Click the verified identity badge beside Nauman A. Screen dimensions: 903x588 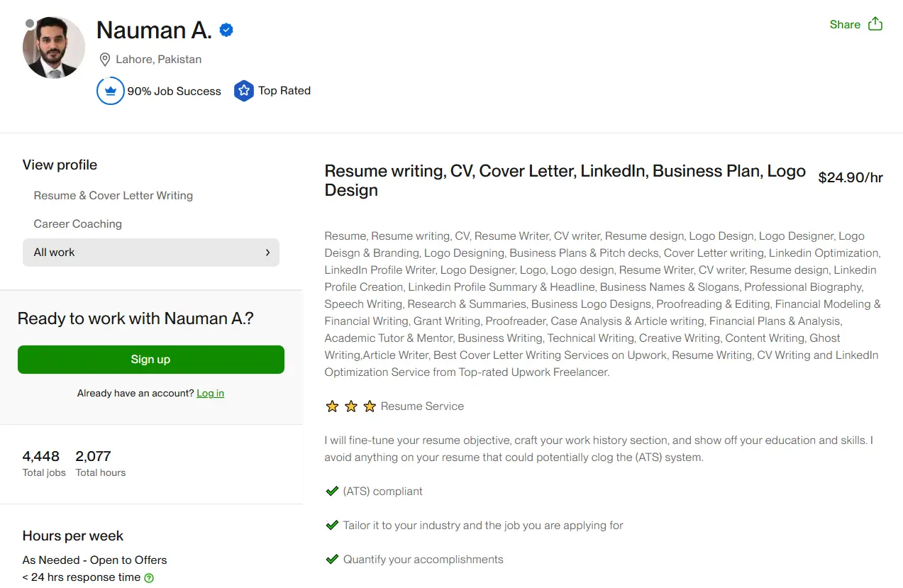click(226, 30)
